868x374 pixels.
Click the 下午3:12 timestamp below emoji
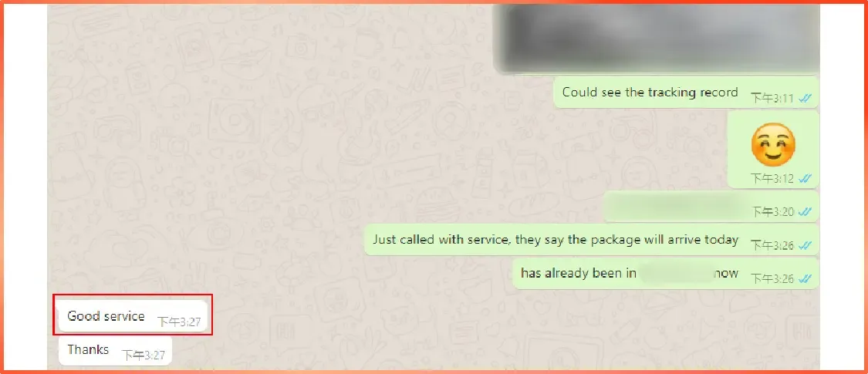[x=772, y=178]
